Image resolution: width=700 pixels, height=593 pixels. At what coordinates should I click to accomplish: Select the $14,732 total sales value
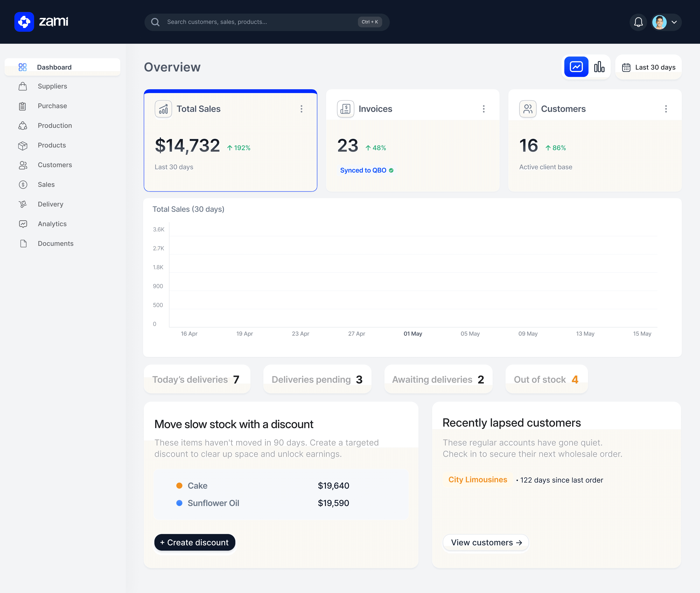click(x=187, y=146)
